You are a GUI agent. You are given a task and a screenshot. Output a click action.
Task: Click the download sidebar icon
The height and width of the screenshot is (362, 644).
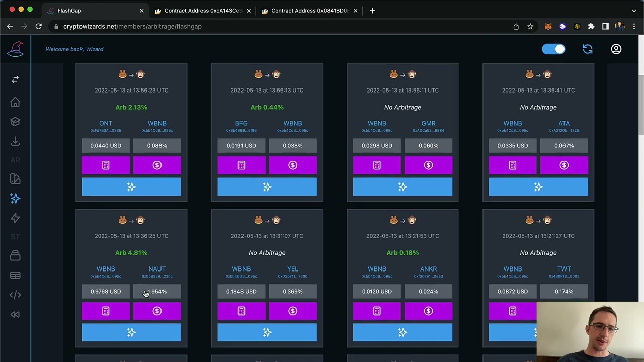coord(15,141)
